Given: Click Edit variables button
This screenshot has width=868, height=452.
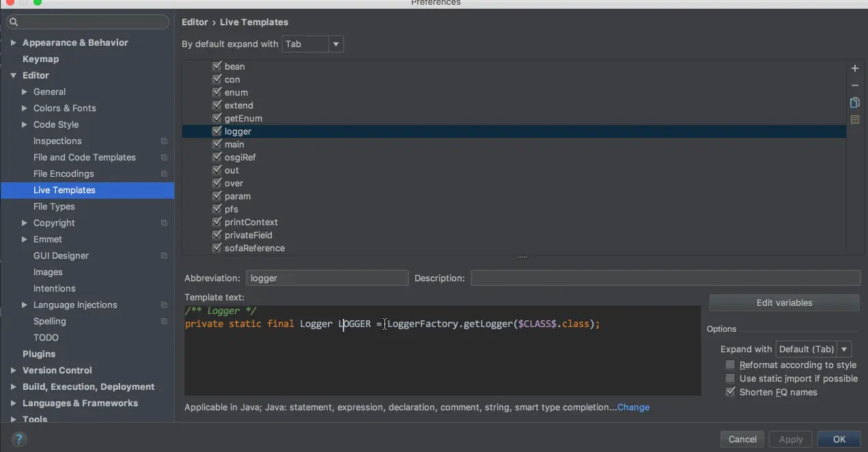Looking at the screenshot, I should pos(784,302).
